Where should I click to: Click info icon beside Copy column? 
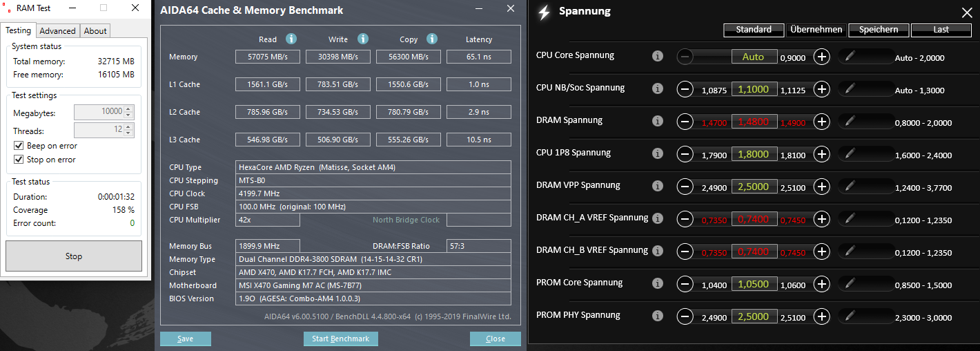pos(432,39)
